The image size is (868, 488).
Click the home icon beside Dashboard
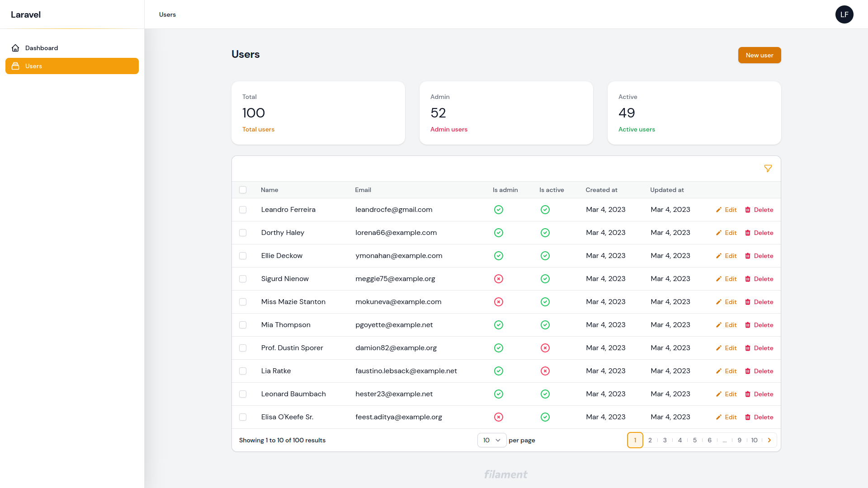[x=15, y=47]
